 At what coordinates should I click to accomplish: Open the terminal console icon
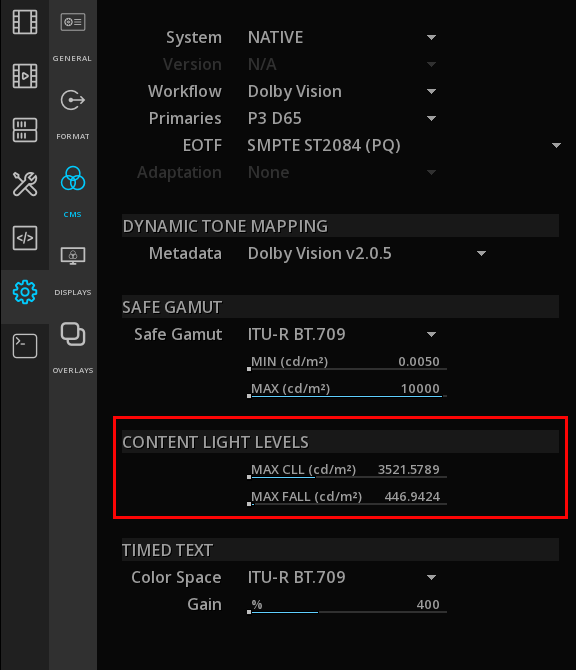point(25,346)
